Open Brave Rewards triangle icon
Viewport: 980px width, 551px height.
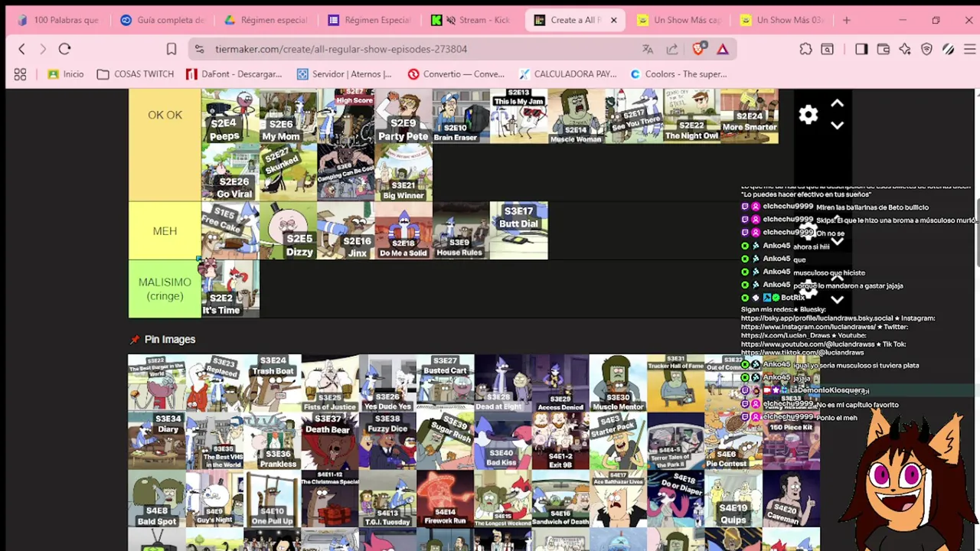coord(722,49)
